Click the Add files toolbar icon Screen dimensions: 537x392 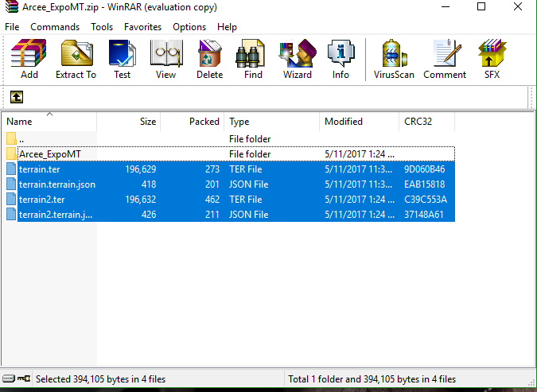[29, 60]
